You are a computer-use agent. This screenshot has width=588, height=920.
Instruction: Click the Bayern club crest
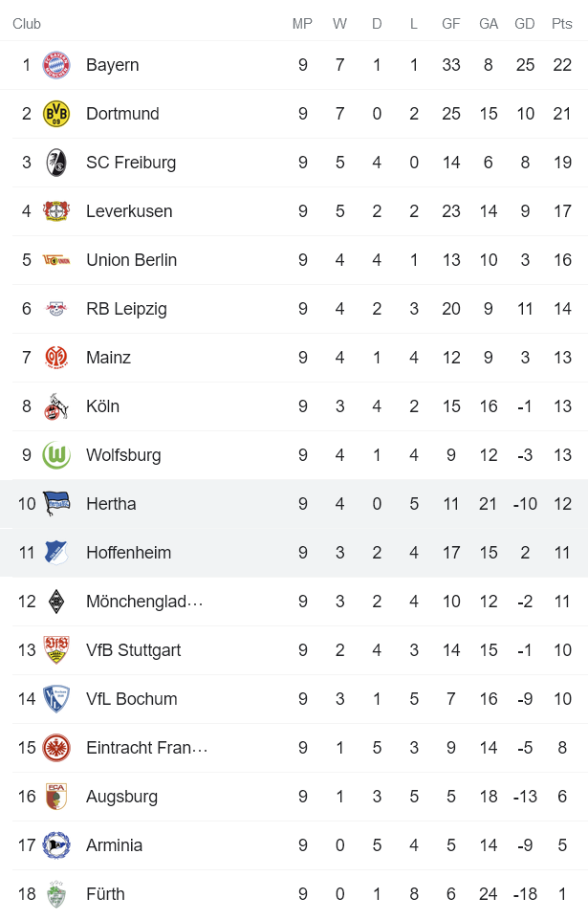55,64
